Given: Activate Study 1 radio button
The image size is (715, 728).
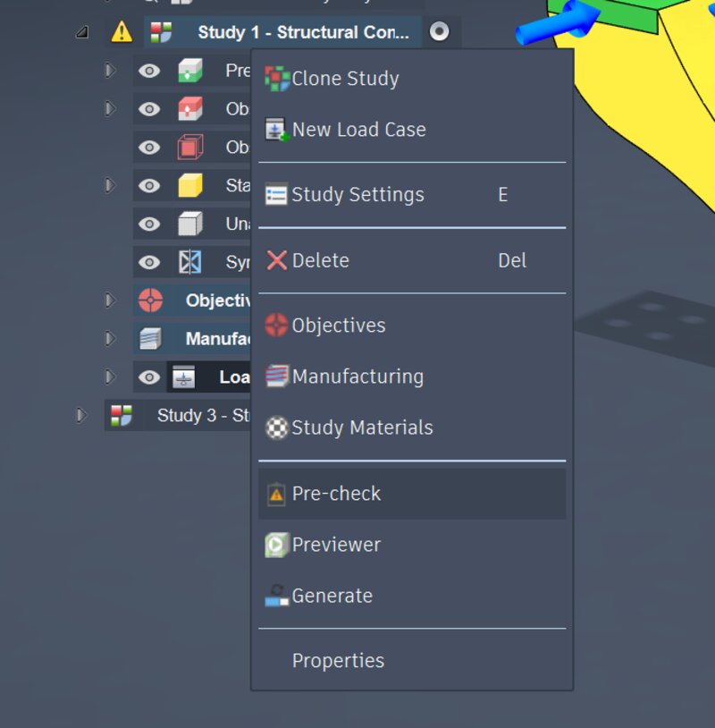Looking at the screenshot, I should (439, 31).
